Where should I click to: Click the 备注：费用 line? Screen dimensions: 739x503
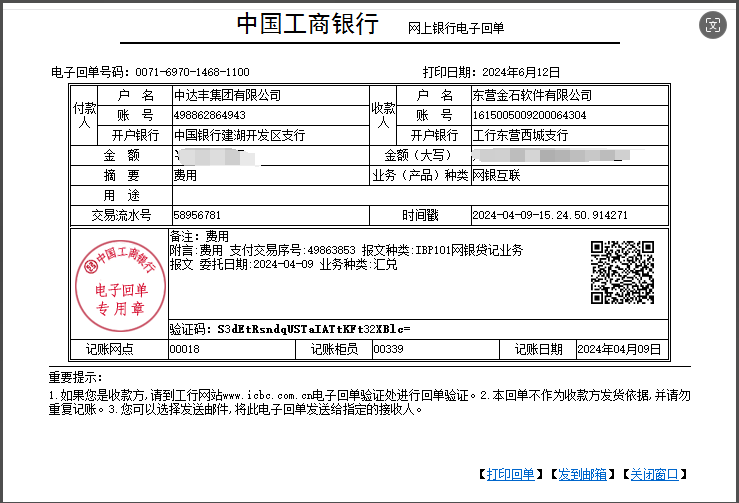coord(199,236)
